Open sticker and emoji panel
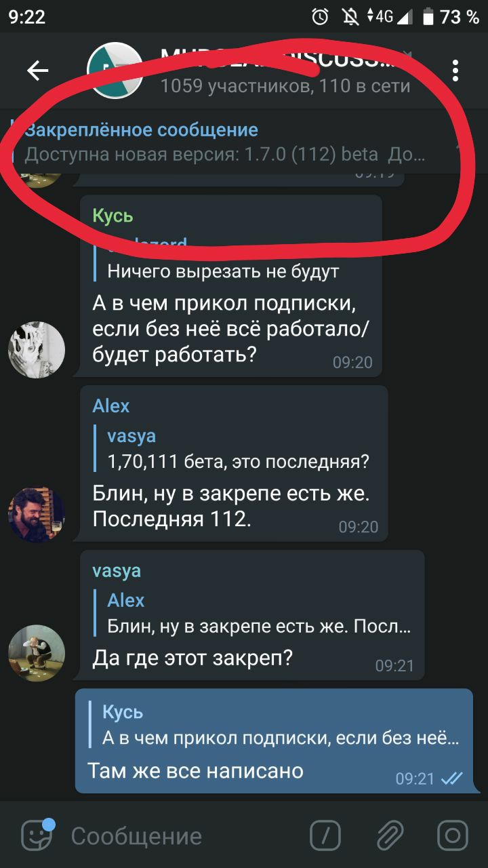The height and width of the screenshot is (868, 488). 37,835
